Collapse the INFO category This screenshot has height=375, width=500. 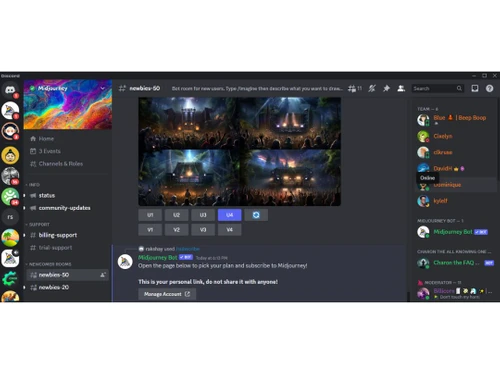pyautogui.click(x=33, y=184)
